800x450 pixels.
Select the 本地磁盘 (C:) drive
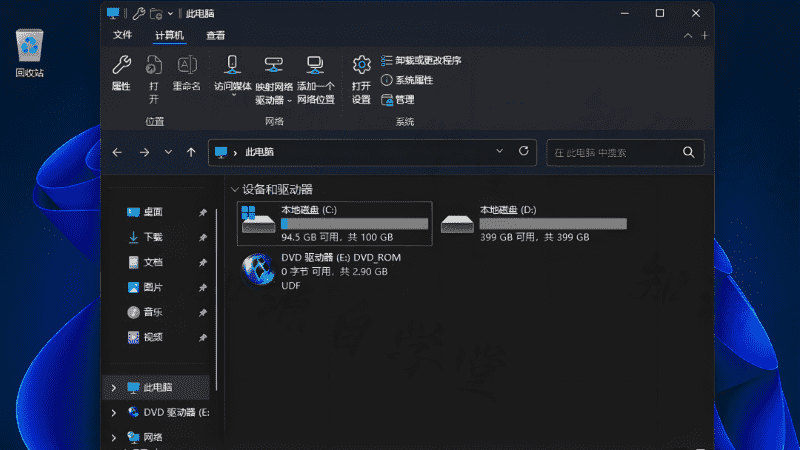335,223
